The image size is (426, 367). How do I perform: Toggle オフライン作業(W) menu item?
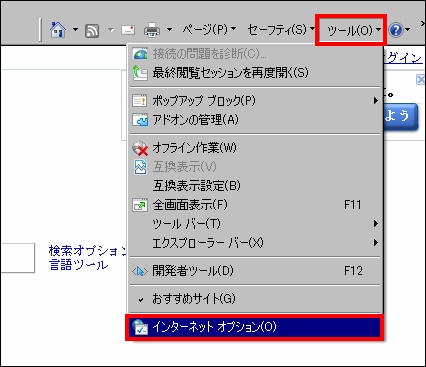pyautogui.click(x=255, y=148)
